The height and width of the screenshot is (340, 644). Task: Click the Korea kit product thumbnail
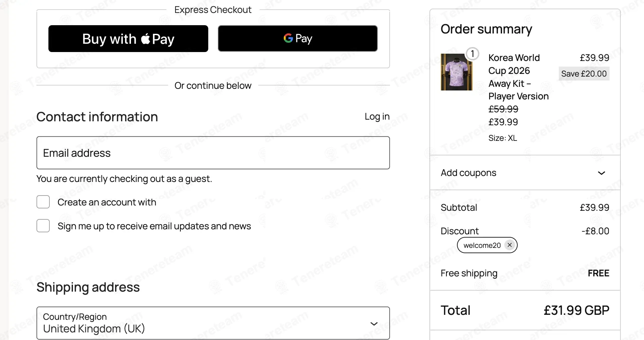[x=456, y=72]
